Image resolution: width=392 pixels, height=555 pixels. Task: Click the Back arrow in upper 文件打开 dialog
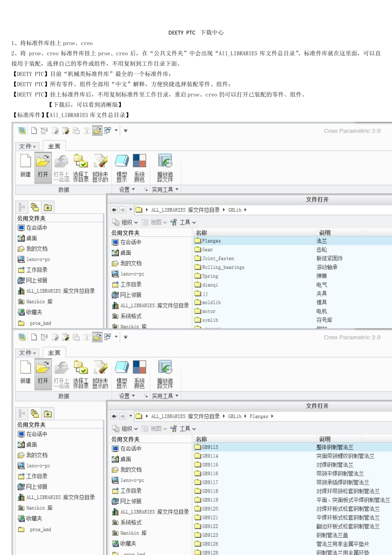click(x=114, y=210)
